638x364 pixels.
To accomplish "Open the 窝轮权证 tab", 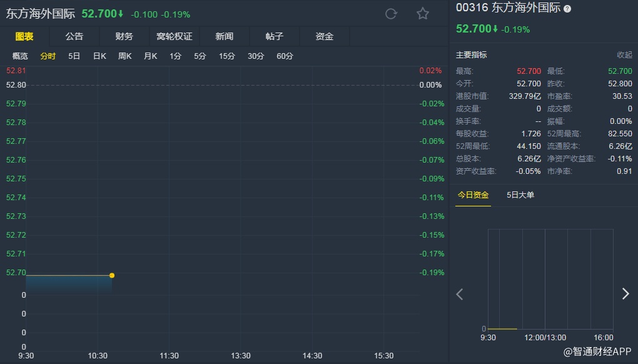I will 175,36.
